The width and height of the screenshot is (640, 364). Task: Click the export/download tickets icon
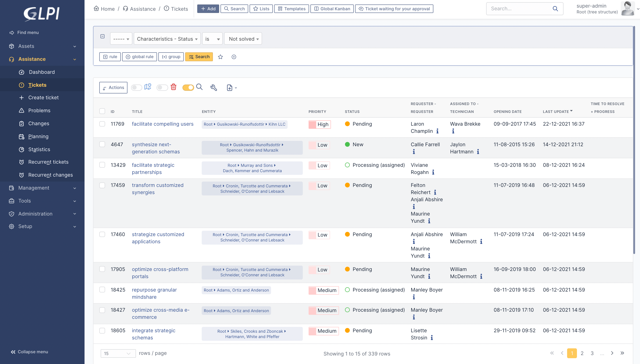[x=229, y=87]
